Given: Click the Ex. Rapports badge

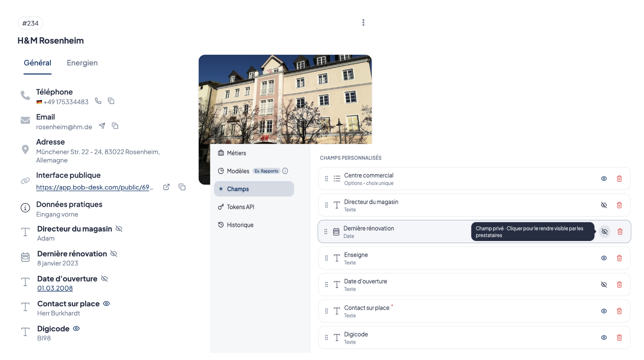Looking at the screenshot, I should (267, 171).
